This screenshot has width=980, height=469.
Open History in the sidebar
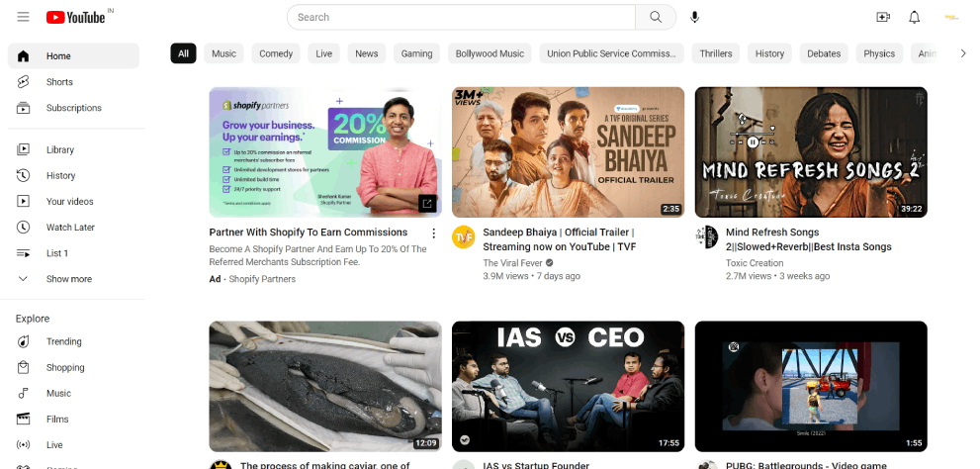pyautogui.click(x=74, y=176)
